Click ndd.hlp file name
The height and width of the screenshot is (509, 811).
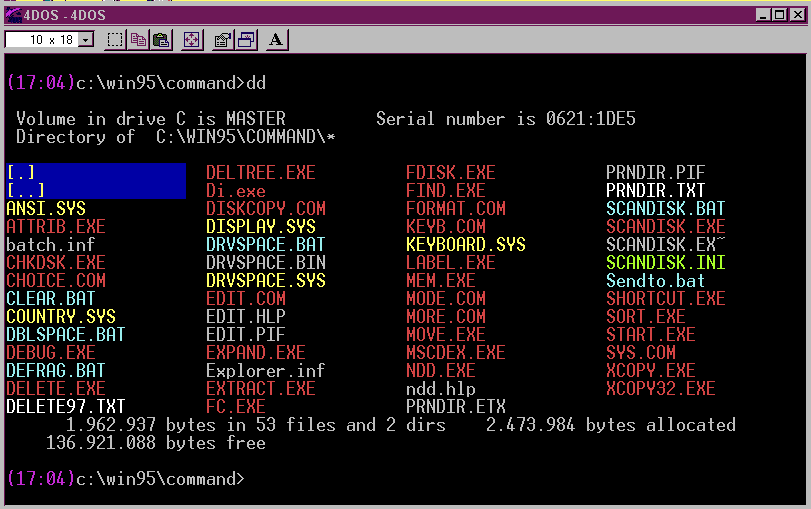[x=441, y=388]
